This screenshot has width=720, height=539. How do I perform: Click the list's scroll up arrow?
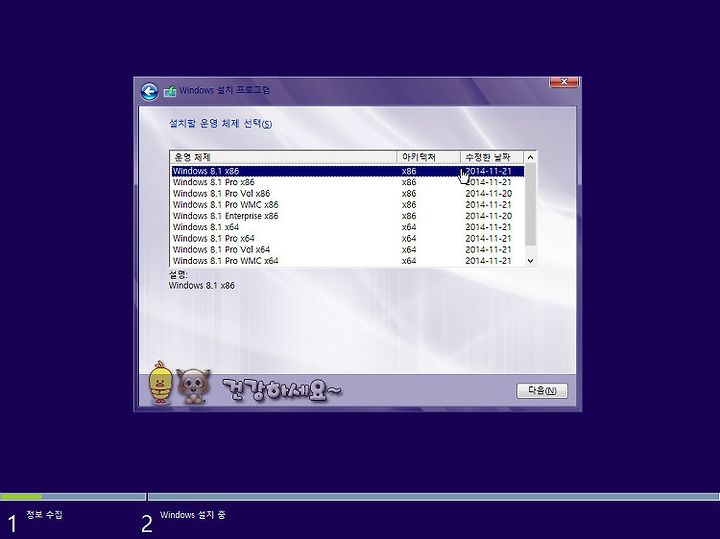pos(530,157)
